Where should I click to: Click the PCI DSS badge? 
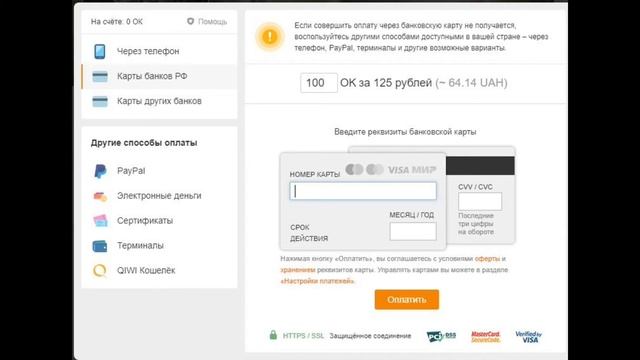click(441, 336)
